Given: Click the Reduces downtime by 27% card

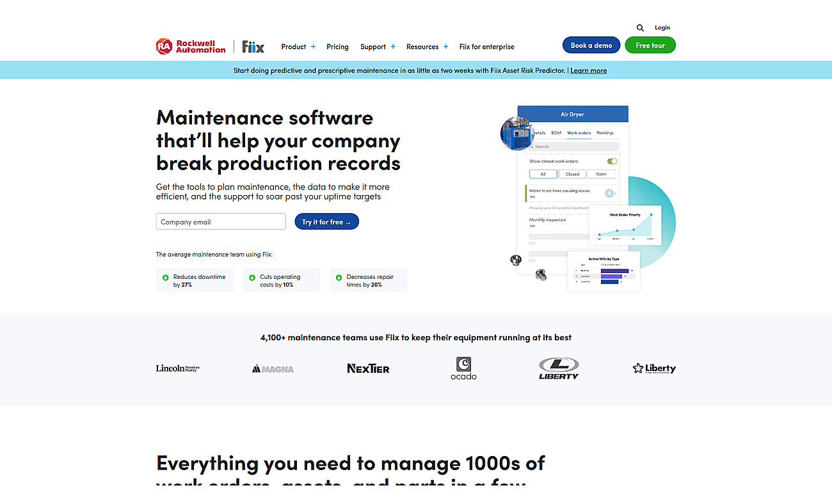Looking at the screenshot, I should tap(195, 281).
